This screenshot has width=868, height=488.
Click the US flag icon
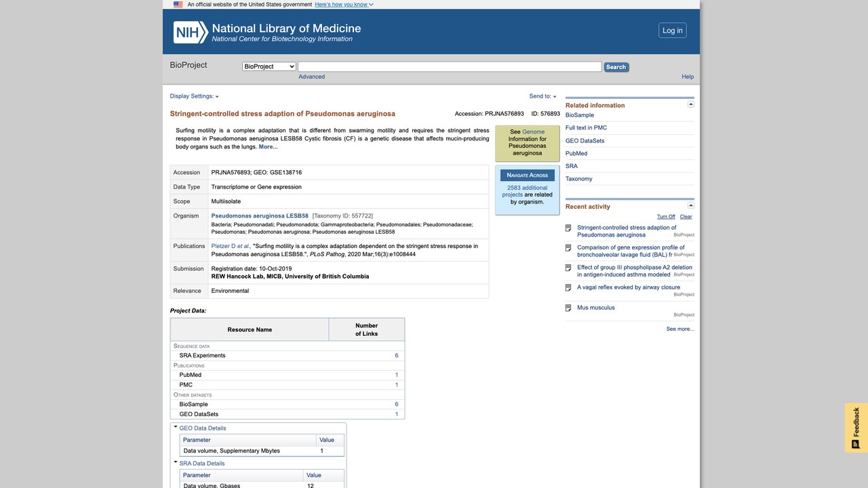[178, 4]
